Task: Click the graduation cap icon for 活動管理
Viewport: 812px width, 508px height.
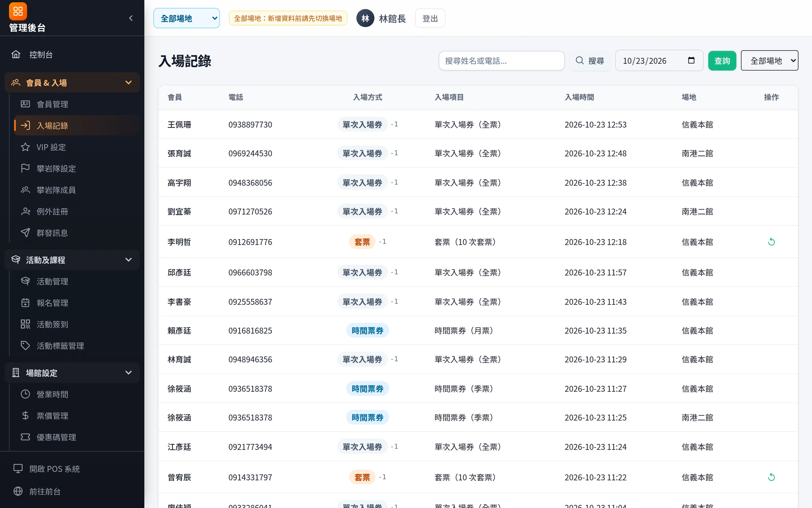Action: (25, 281)
